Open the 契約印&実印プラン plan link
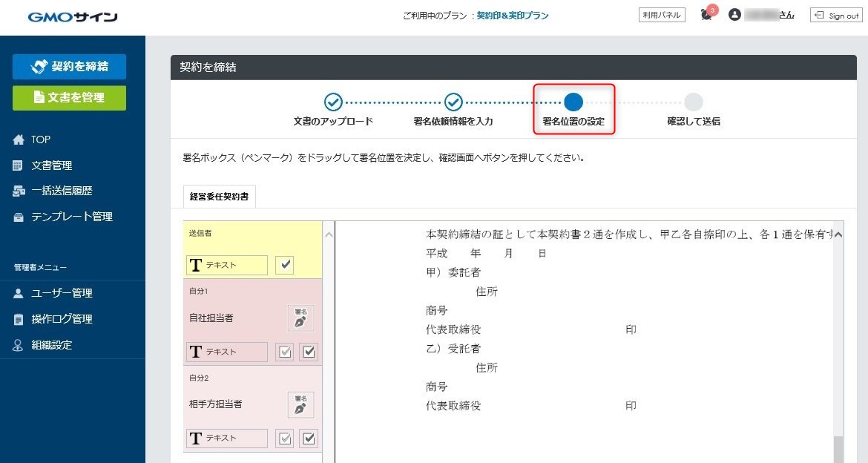868x463 pixels. tap(513, 15)
